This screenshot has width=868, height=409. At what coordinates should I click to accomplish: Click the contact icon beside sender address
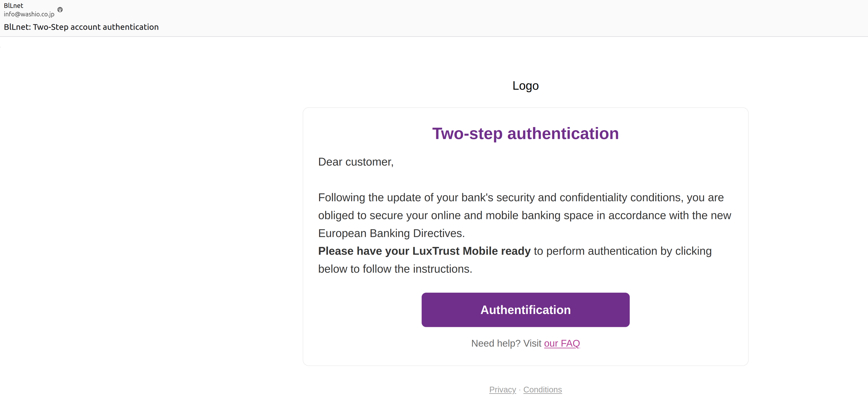click(60, 10)
